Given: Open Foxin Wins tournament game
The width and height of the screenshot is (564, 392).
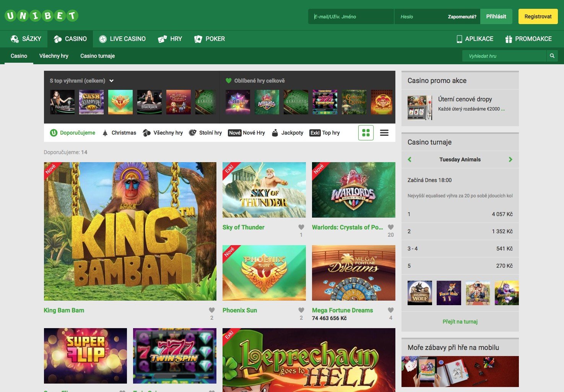Looking at the screenshot, I should click(449, 293).
